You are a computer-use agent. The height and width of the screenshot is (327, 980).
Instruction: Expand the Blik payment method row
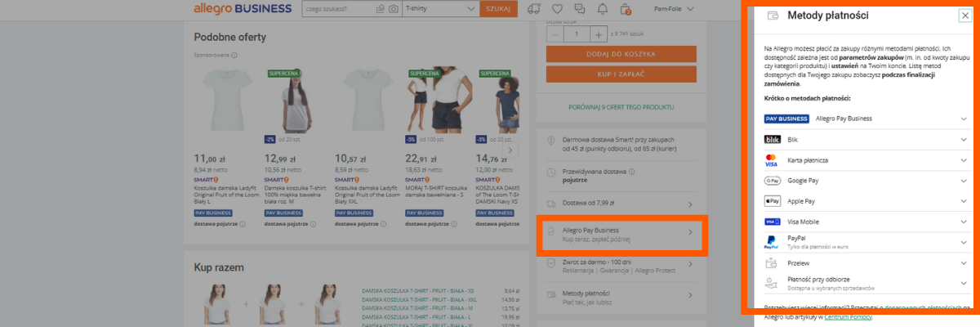866,139
